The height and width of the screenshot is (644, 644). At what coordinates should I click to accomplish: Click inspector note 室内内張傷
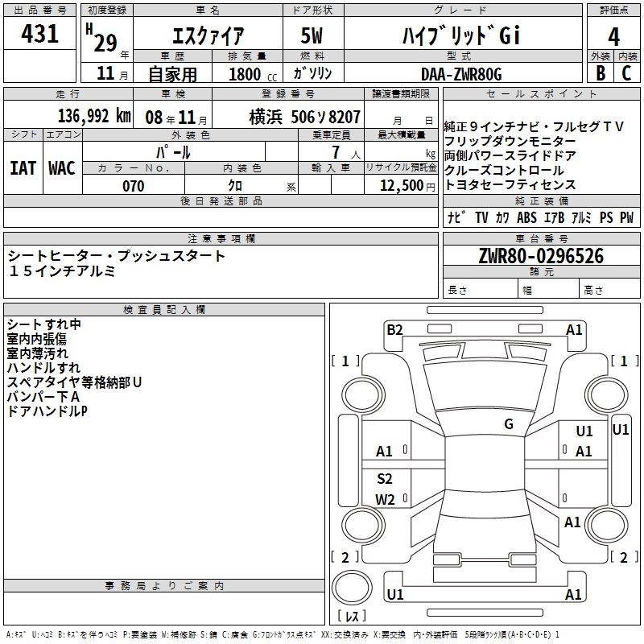pyautogui.click(x=36, y=339)
